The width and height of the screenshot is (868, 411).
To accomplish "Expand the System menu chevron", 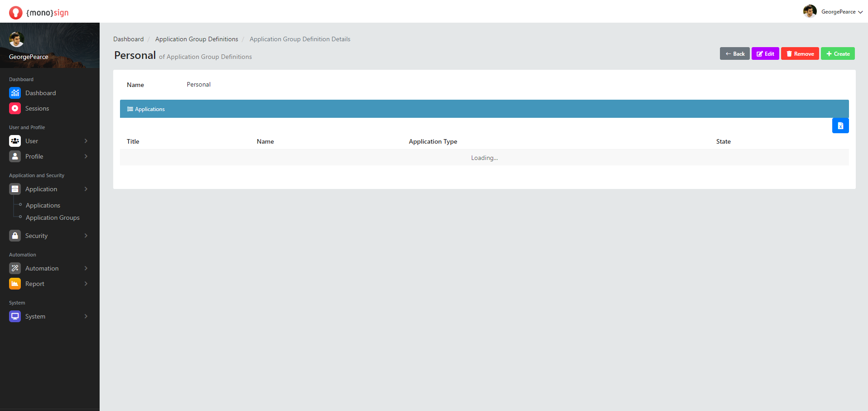I will click(86, 316).
